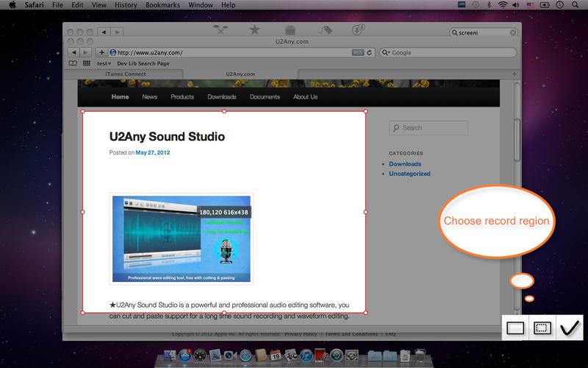588x368 pixels.
Task: Open About Us in site navigation
Action: pos(305,97)
